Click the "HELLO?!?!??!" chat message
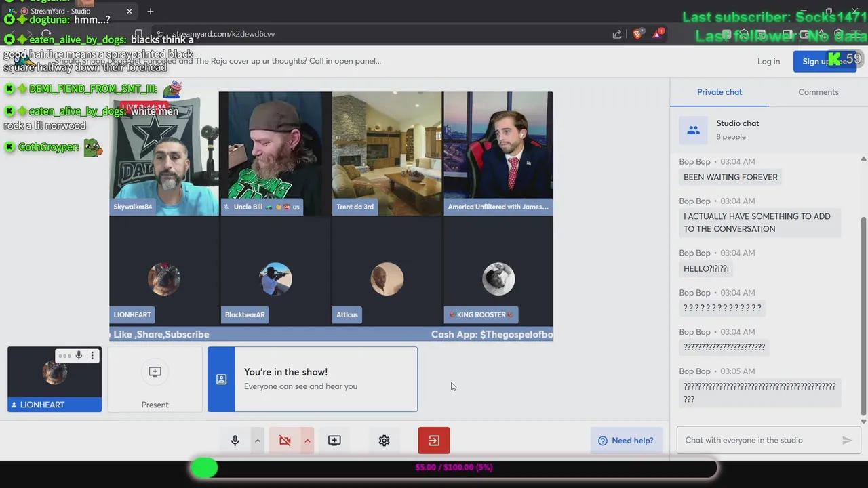The width and height of the screenshot is (868, 488). pos(706,268)
